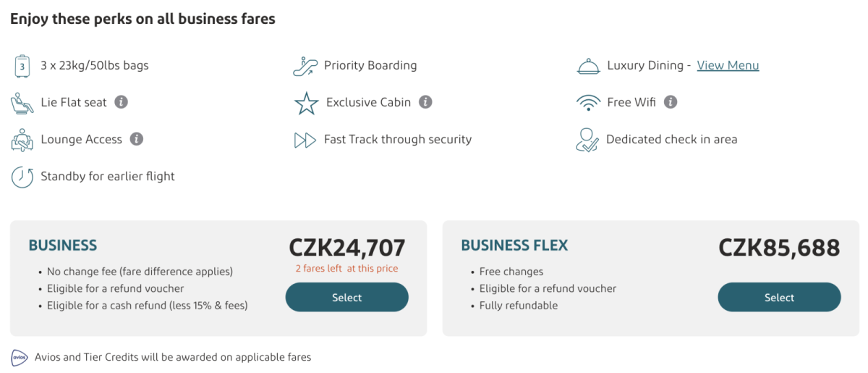
Task: Click the Lie Flat seat icon
Action: [22, 103]
